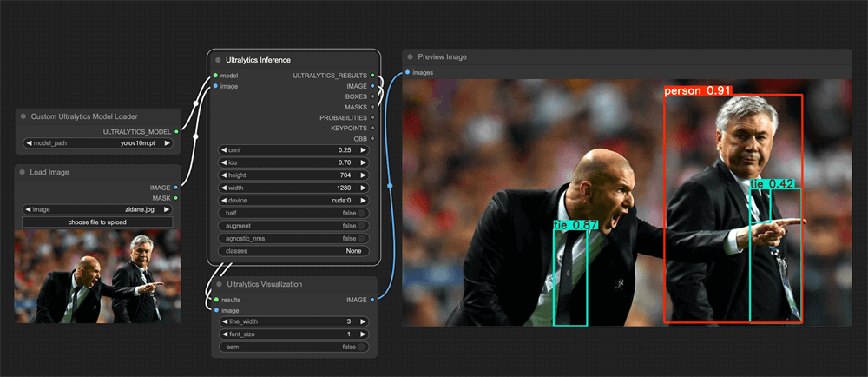Click the ULTRALYTICS_RESULTS output socket
Image resolution: width=868 pixels, height=377 pixels.
pyautogui.click(x=372, y=76)
